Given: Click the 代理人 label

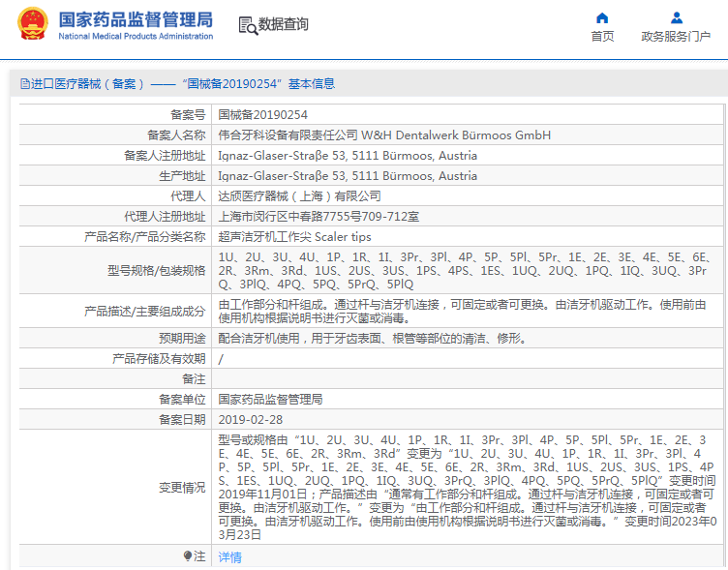Looking at the screenshot, I should 188,196.
